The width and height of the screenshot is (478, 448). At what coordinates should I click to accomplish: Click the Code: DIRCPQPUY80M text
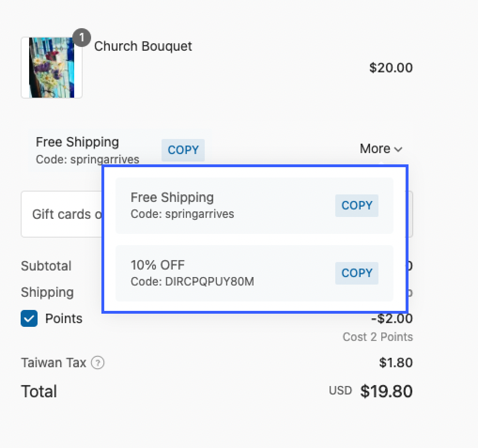(x=193, y=282)
